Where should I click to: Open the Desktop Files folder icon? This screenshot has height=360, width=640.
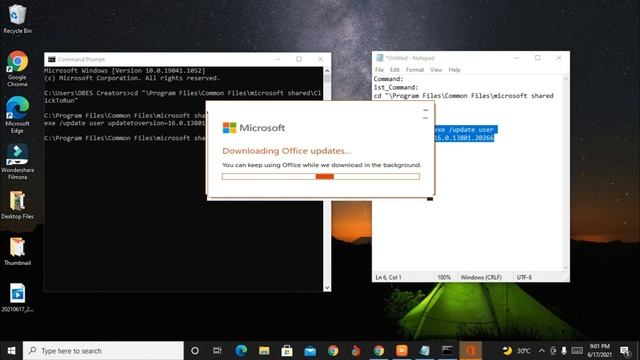tap(17, 205)
